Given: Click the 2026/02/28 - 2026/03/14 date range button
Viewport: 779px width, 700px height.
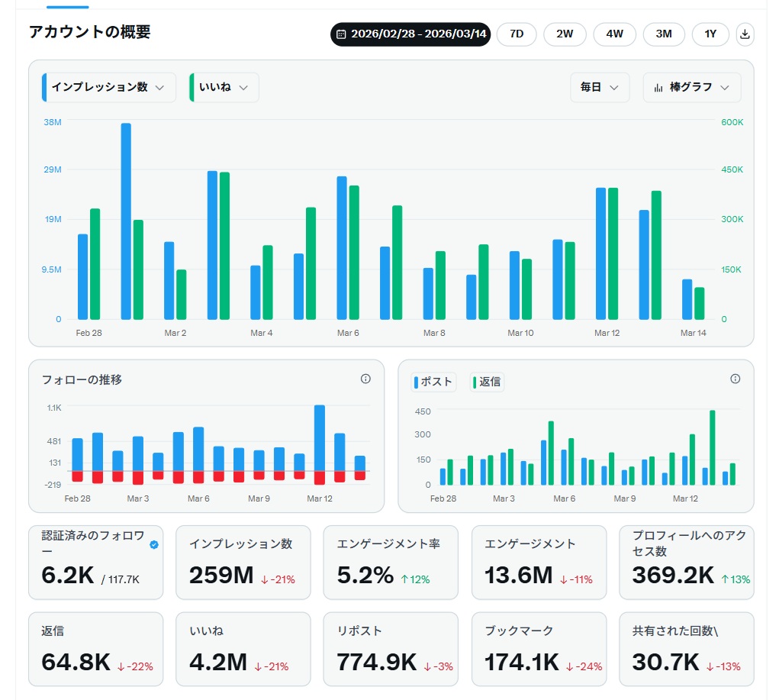Looking at the screenshot, I should coord(410,34).
